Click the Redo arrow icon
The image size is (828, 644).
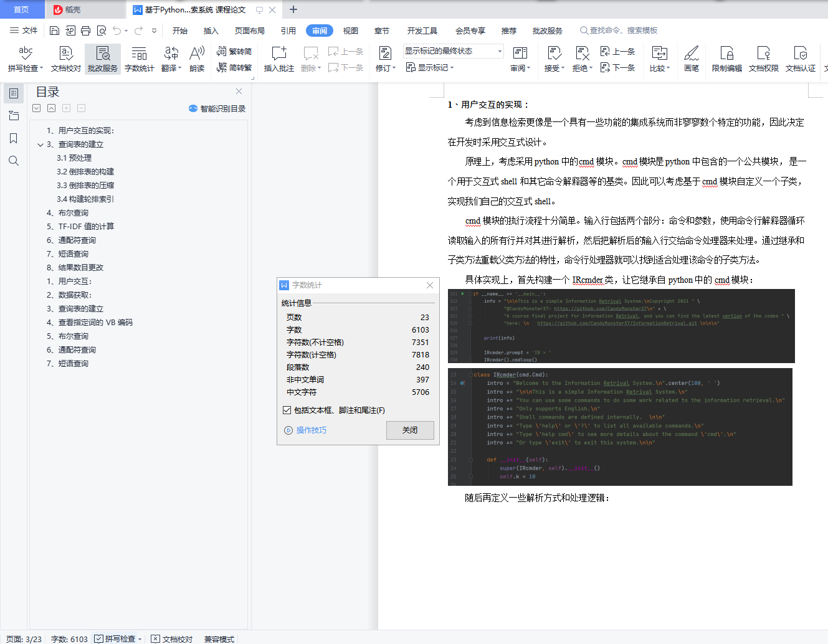138,31
